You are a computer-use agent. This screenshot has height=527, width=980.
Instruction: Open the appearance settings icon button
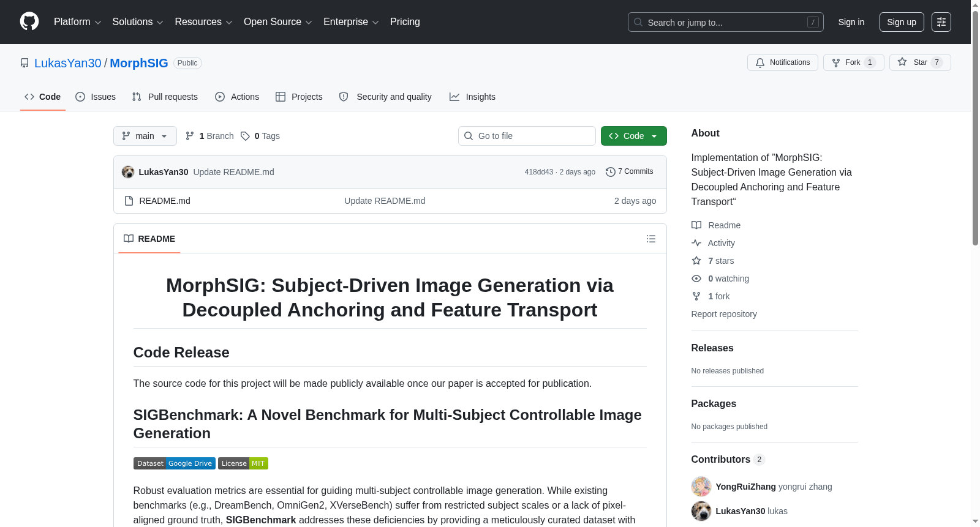click(941, 22)
